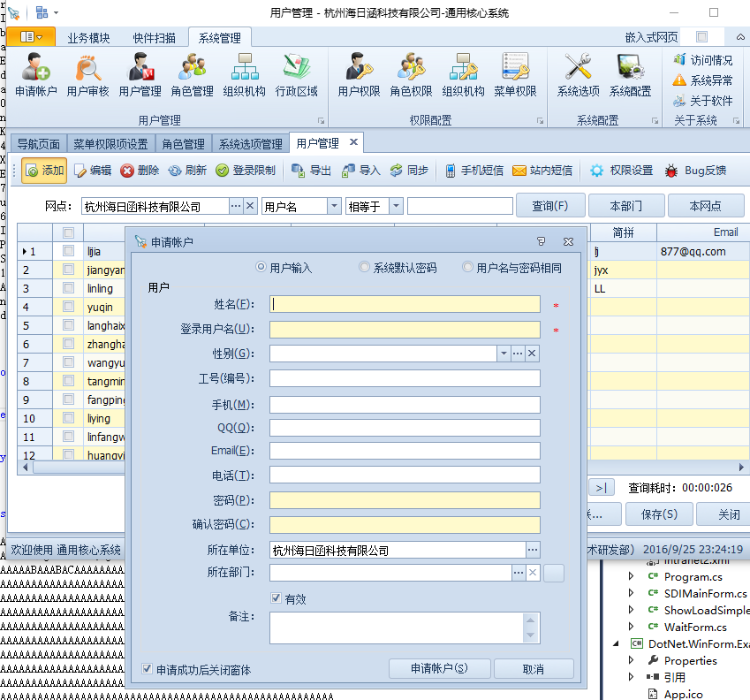Image resolution: width=750 pixels, height=700 pixels.
Task: Open 行政区域 ribbon icon
Action: (297, 75)
